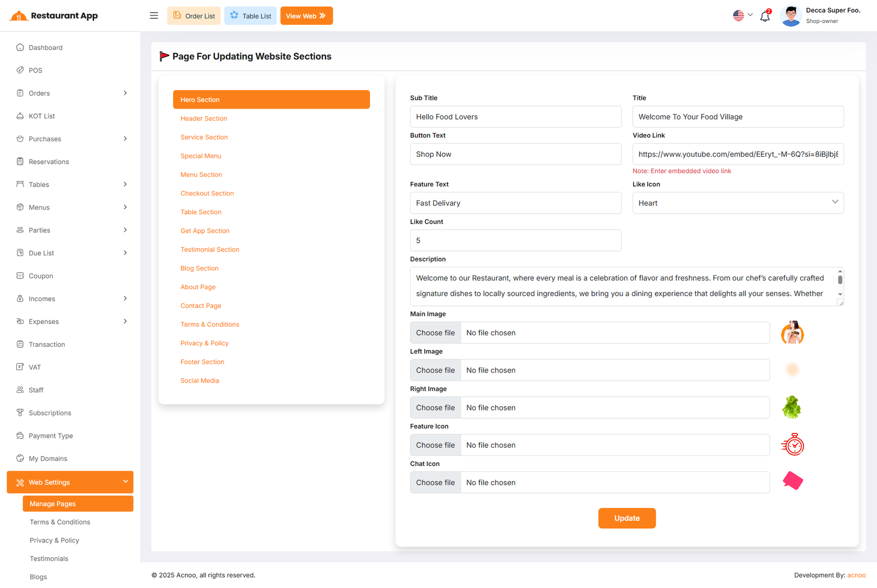Click the Dashboard sidebar icon

20,48
